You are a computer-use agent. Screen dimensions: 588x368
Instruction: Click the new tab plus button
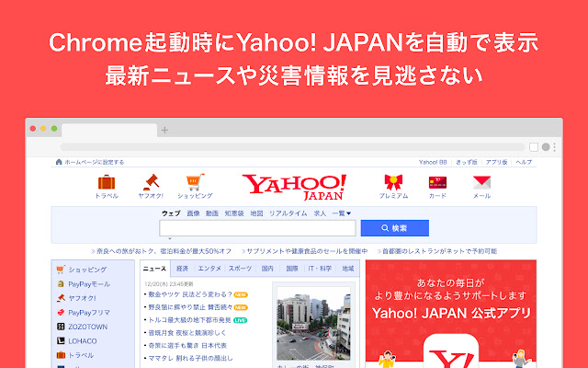pos(164,130)
